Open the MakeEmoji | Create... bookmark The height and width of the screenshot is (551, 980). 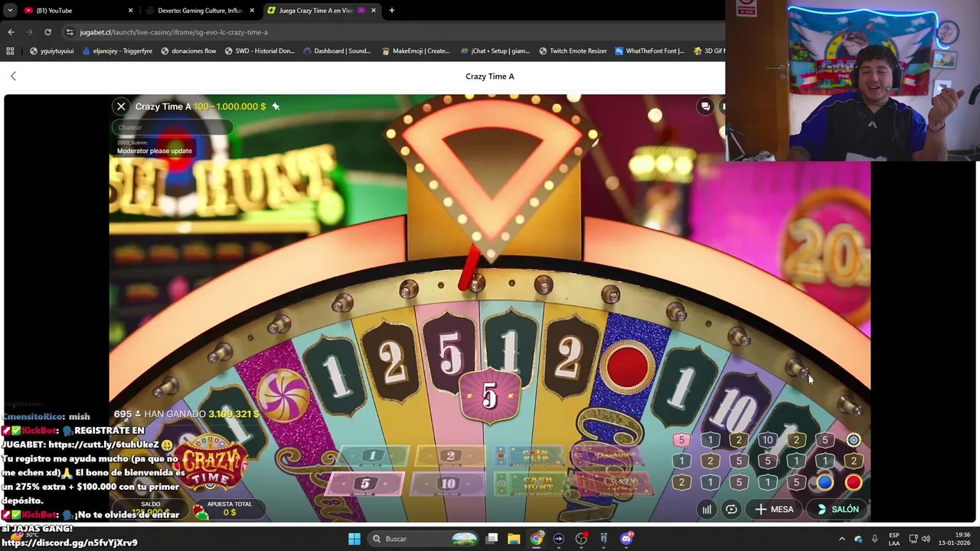pyautogui.click(x=415, y=51)
